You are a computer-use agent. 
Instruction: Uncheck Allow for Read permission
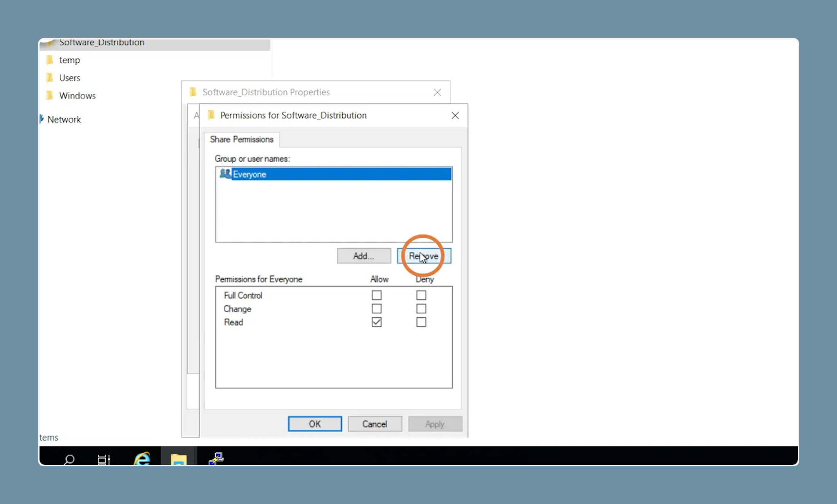pos(376,322)
